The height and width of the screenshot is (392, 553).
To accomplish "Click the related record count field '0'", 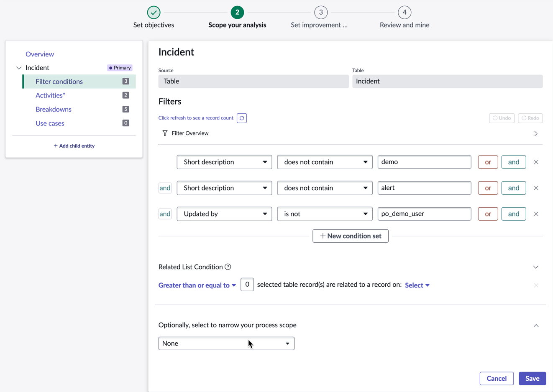I will tap(247, 285).
